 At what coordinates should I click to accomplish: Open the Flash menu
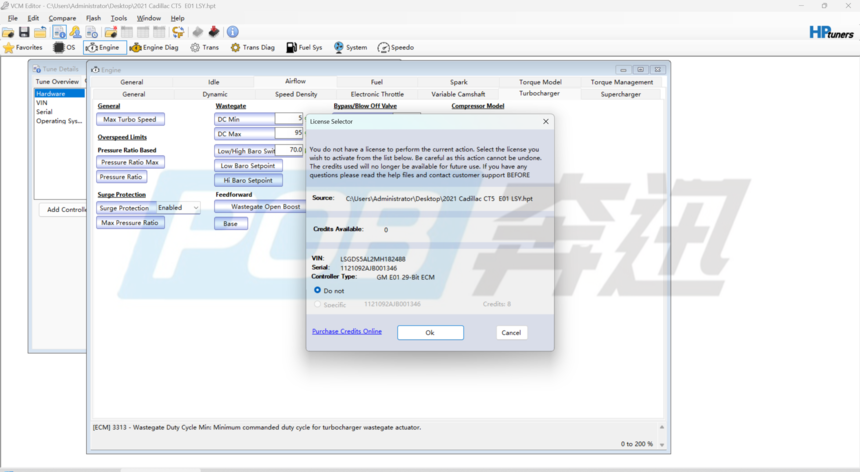click(93, 18)
